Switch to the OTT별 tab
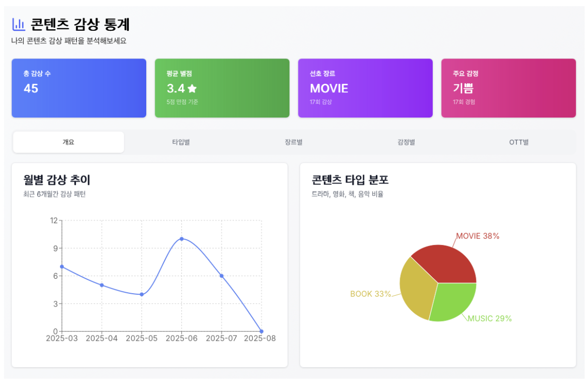588x383 pixels. (x=519, y=142)
